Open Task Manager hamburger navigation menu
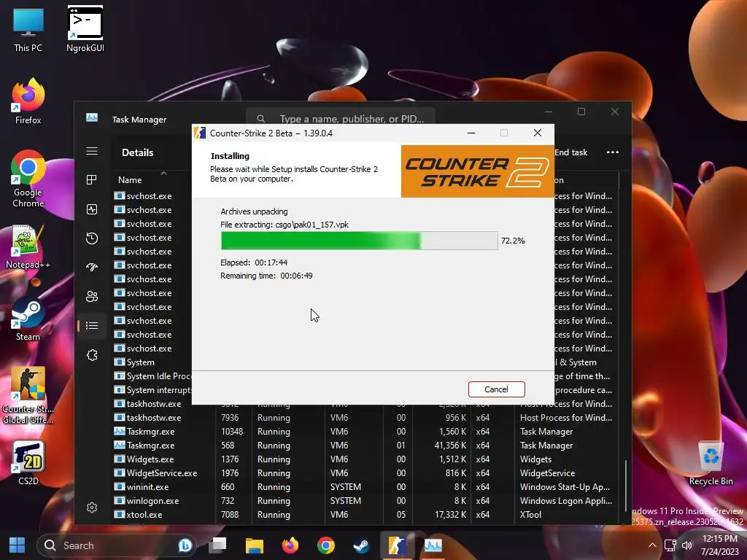The height and width of the screenshot is (560, 747). (92, 152)
